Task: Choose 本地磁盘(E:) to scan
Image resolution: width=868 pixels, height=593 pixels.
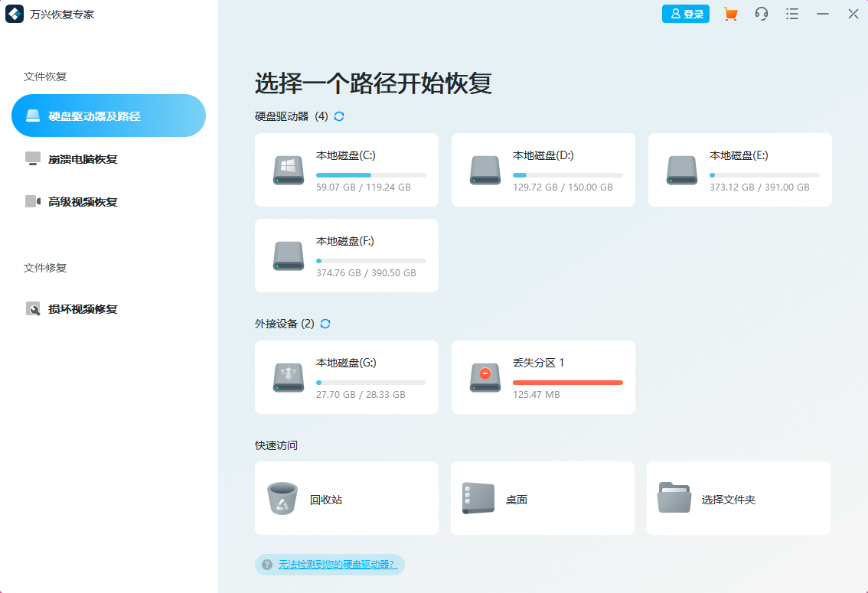Action: (739, 169)
